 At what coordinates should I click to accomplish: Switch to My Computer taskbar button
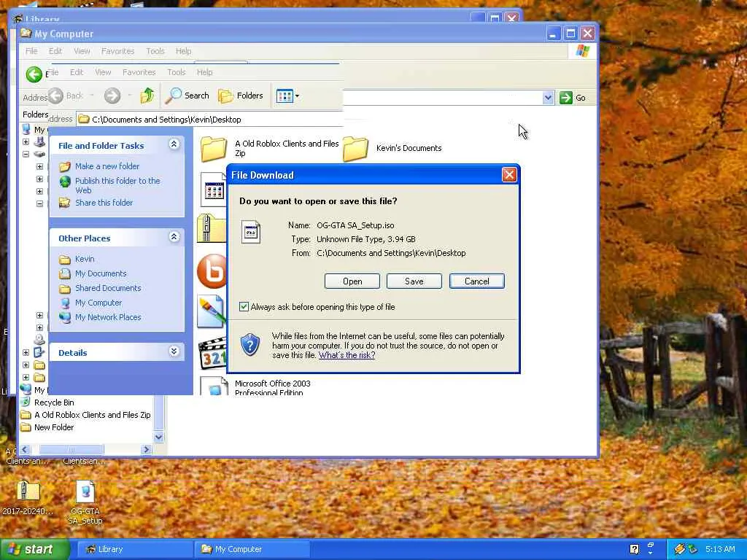[x=252, y=549]
